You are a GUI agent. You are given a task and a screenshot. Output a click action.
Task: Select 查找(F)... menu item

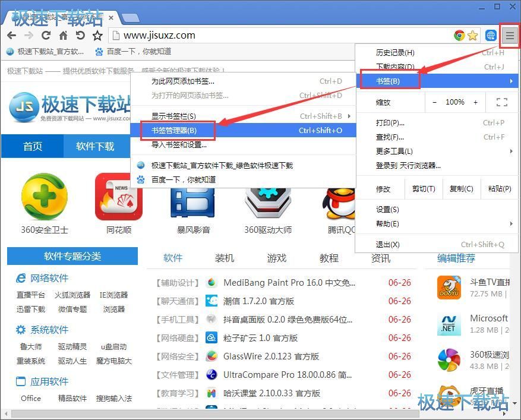point(437,137)
